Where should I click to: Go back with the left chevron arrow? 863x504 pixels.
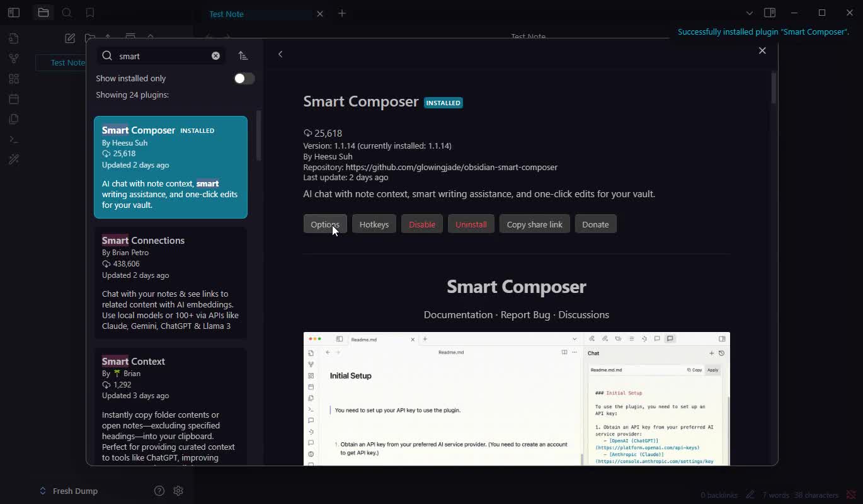[x=280, y=54]
